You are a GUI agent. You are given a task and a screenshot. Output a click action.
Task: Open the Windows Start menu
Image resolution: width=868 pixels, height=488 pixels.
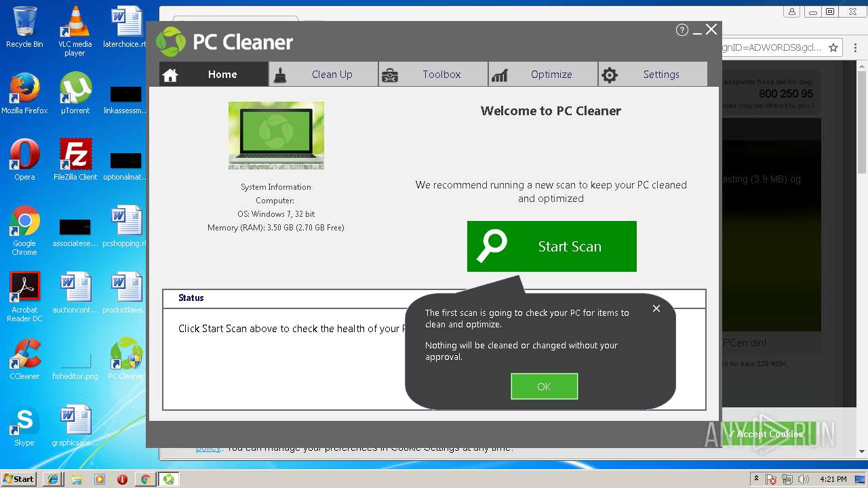18,479
